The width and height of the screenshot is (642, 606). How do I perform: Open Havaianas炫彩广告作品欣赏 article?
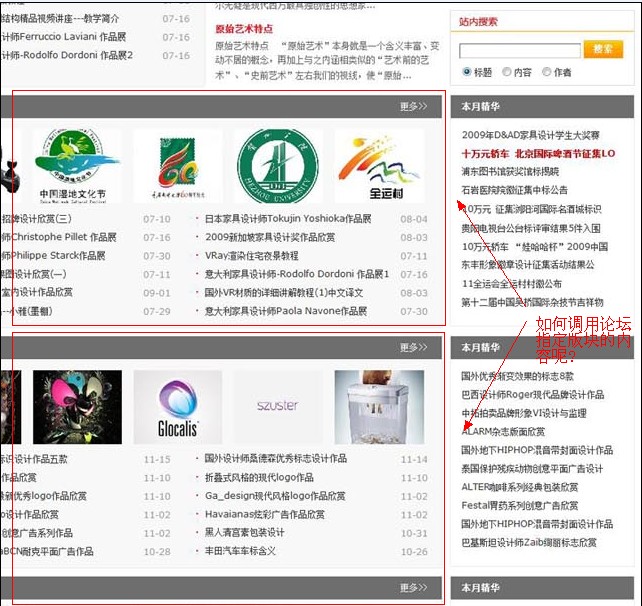[265, 514]
